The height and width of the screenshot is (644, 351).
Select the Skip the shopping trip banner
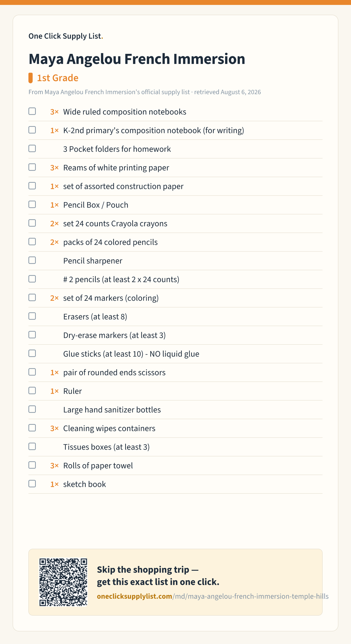pyautogui.click(x=175, y=582)
